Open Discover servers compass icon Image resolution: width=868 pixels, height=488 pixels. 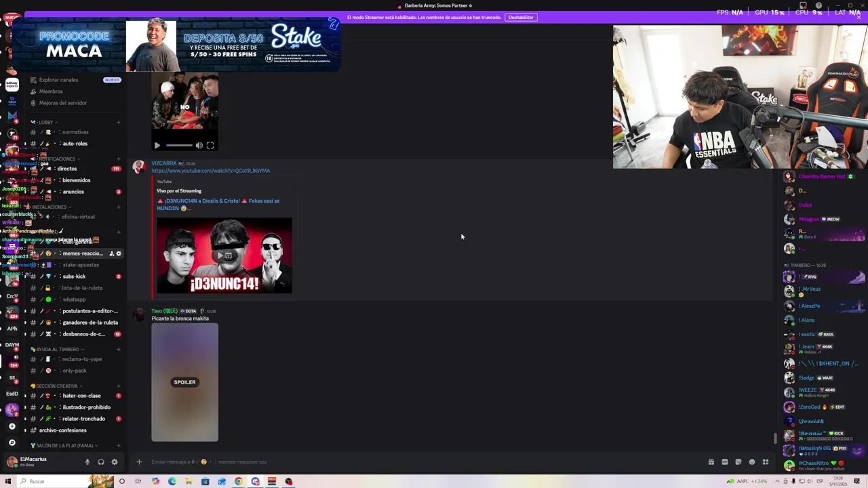tap(12, 443)
